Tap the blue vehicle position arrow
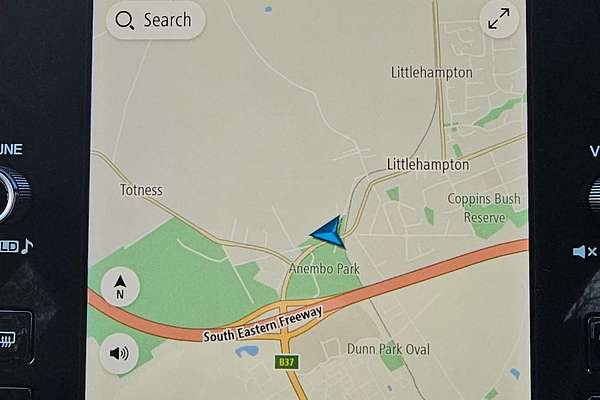 tap(328, 232)
